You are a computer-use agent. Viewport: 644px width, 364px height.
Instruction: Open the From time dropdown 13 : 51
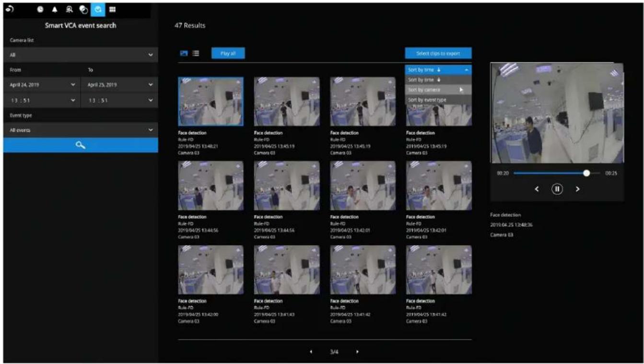(42, 100)
